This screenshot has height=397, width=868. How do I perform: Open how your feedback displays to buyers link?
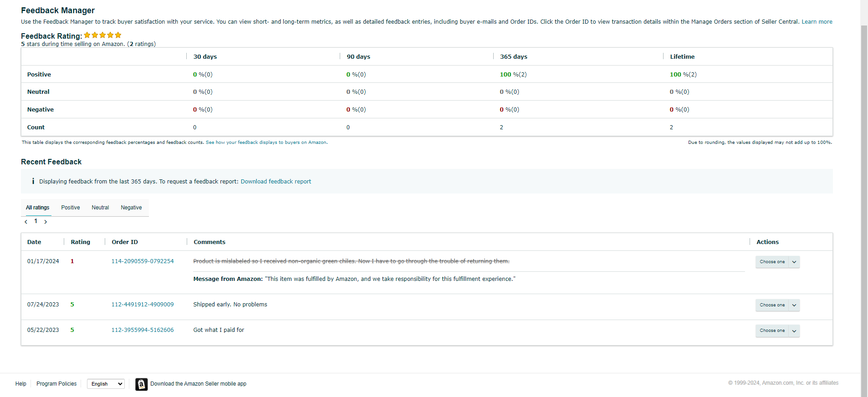tap(266, 143)
